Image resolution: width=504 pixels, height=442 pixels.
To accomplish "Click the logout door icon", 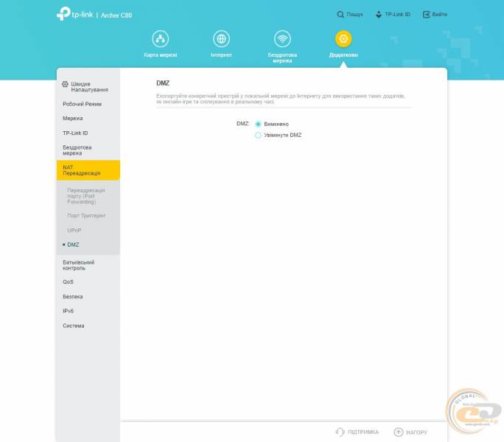I will pyautogui.click(x=426, y=15).
